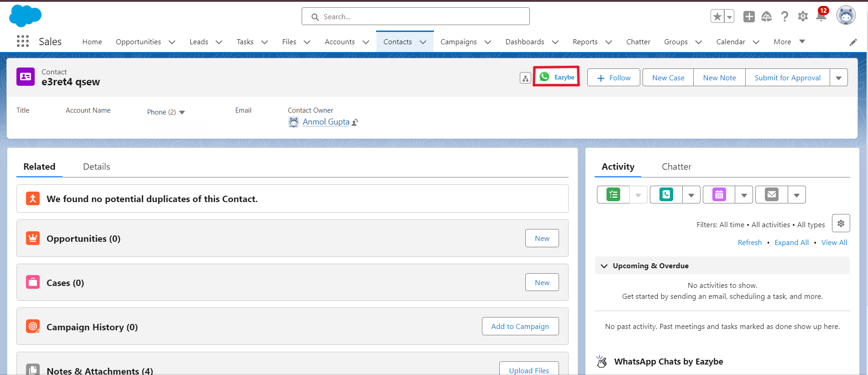Switch to the Details tab

tap(96, 167)
